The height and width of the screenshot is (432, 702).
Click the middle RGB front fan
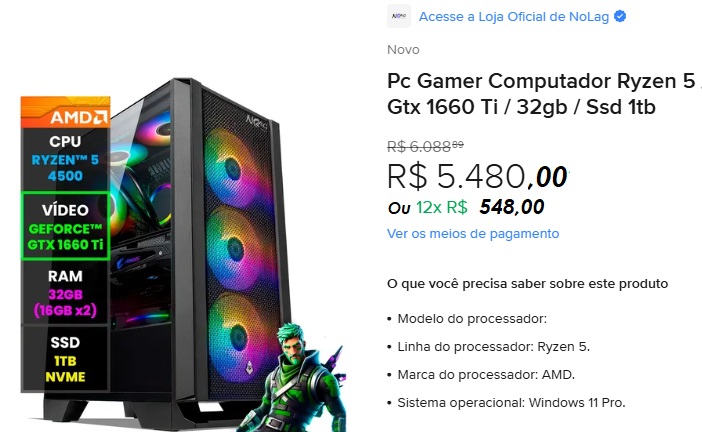(x=237, y=248)
